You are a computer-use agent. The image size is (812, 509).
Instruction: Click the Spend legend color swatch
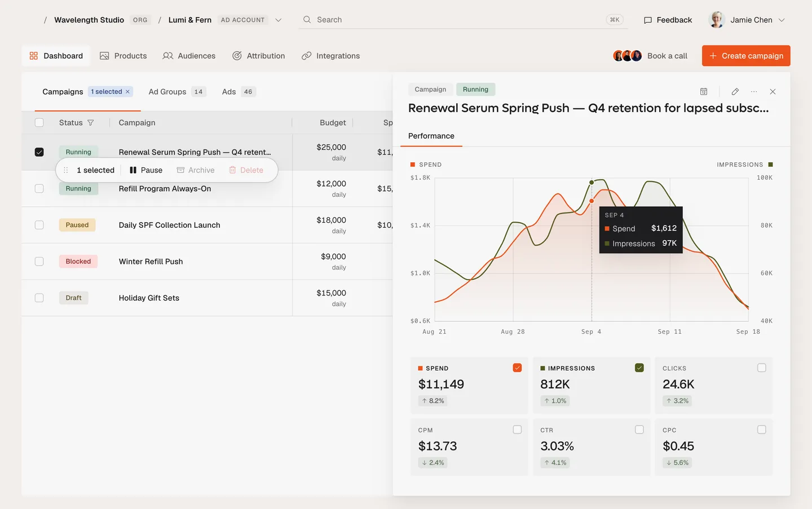pyautogui.click(x=413, y=165)
